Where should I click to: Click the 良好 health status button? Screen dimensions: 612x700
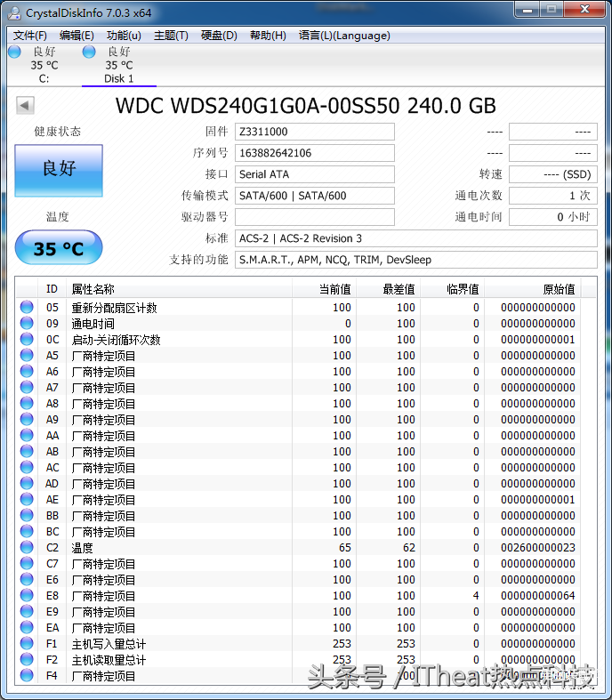point(59,170)
